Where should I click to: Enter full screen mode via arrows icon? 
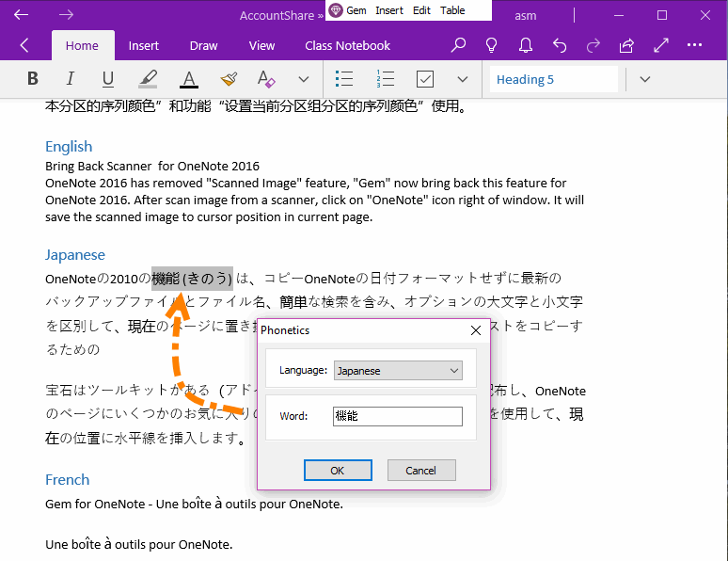tap(661, 45)
